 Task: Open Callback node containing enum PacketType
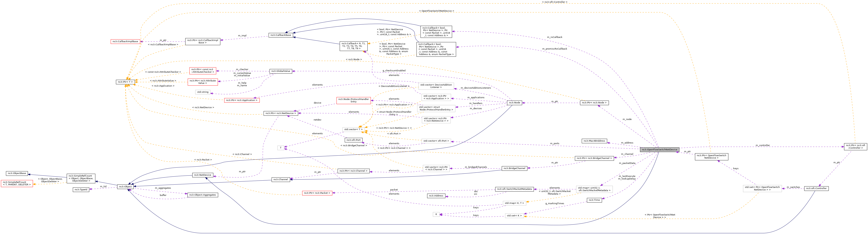tap(436, 50)
